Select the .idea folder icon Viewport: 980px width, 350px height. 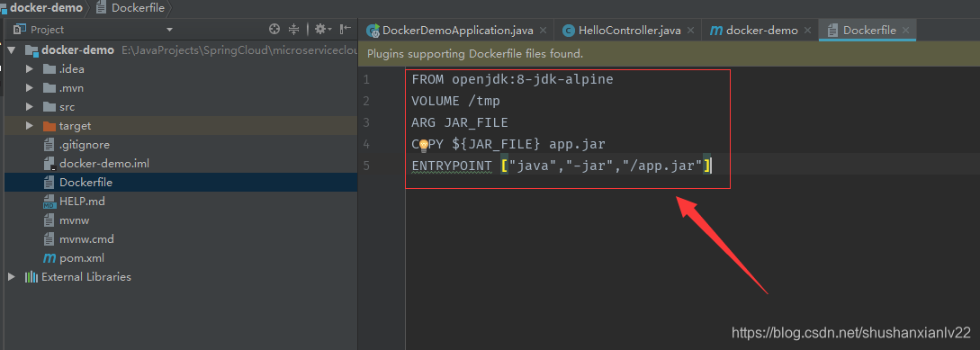coord(49,68)
